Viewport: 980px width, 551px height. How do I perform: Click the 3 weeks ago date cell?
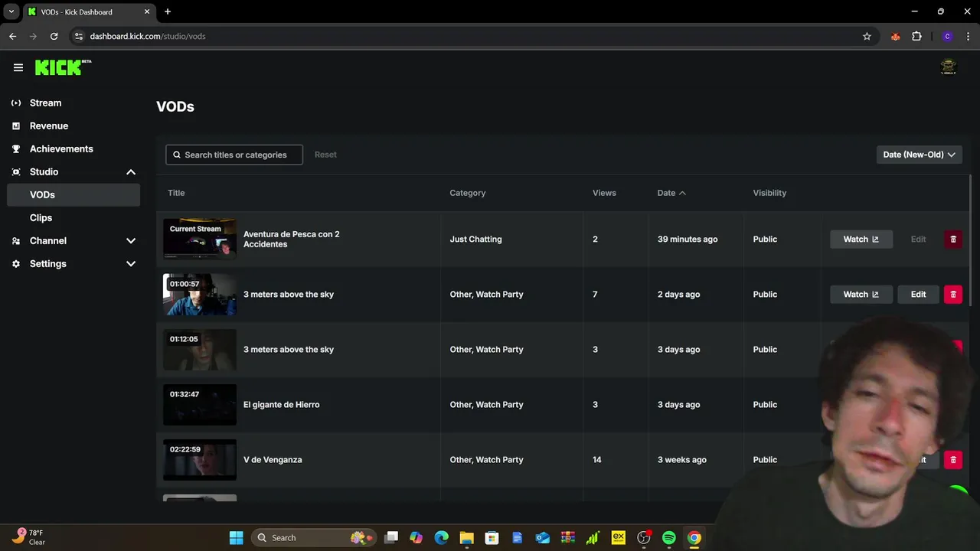click(x=681, y=459)
